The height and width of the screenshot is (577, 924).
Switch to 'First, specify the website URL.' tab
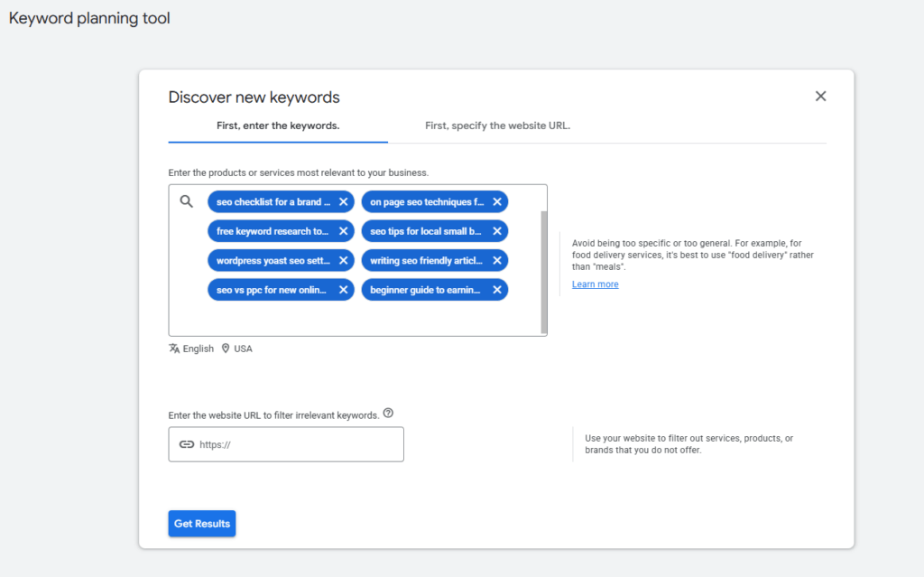pyautogui.click(x=497, y=126)
